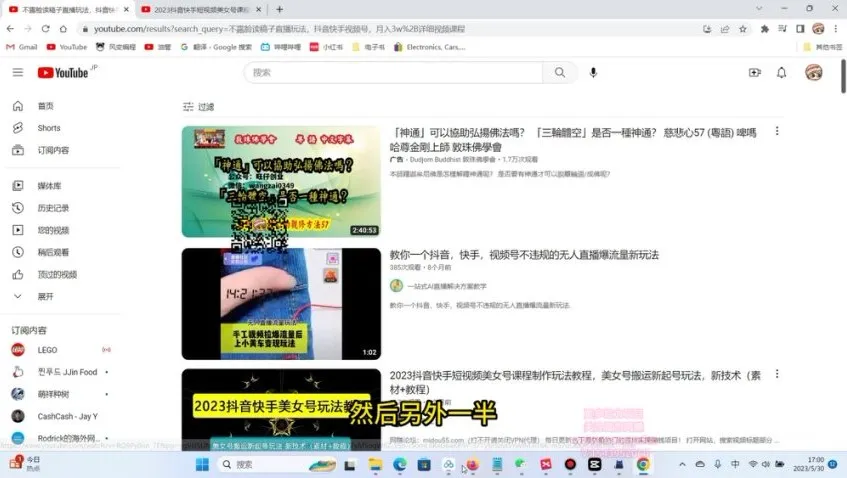Expand the sidebar with 展开
The width and height of the screenshot is (847, 478).
coord(46,296)
